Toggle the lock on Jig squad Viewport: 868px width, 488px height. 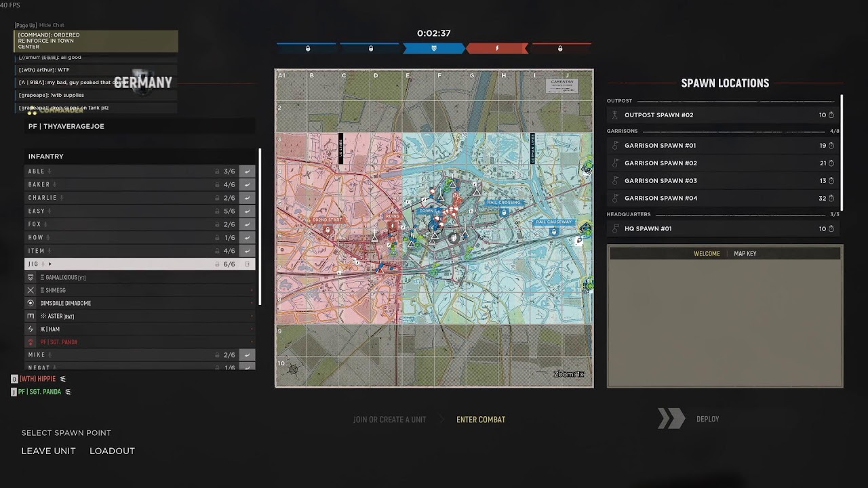(x=218, y=264)
